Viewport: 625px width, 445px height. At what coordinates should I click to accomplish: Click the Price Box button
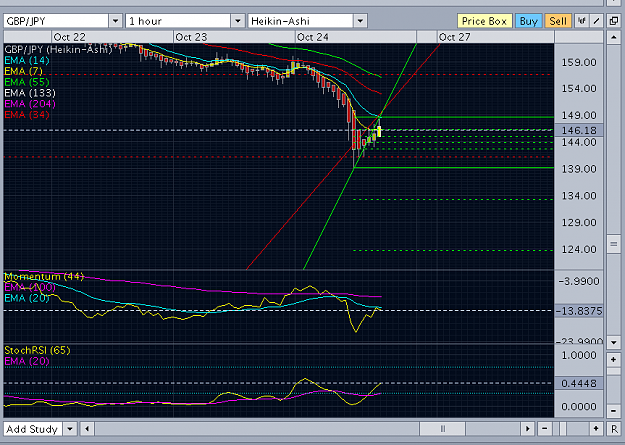point(484,21)
